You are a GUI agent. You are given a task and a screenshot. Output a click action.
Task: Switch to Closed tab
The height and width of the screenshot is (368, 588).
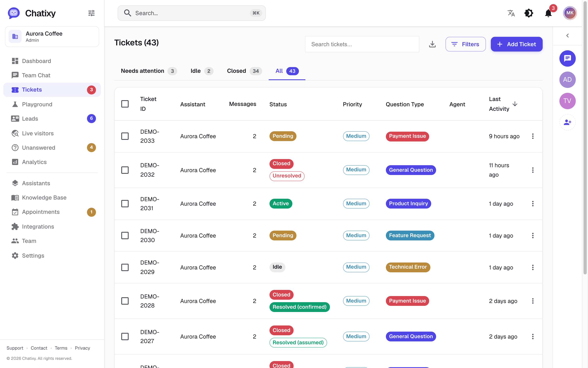point(244,71)
